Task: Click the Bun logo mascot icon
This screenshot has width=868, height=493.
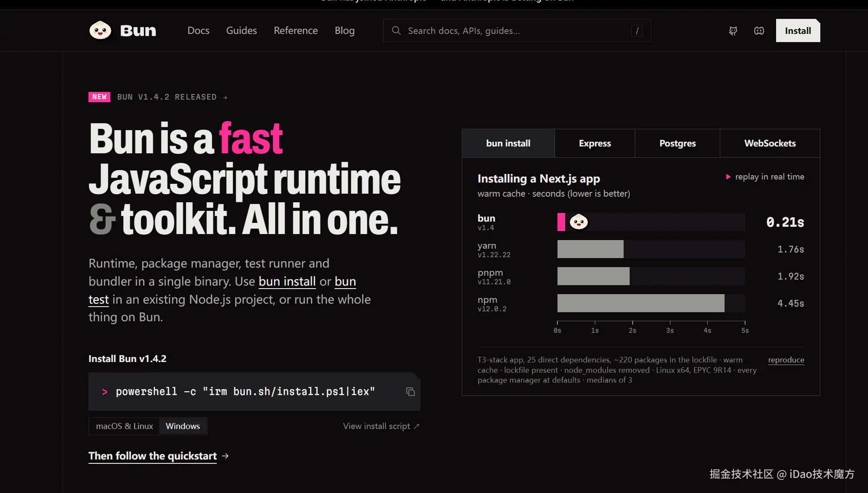Action: (100, 30)
